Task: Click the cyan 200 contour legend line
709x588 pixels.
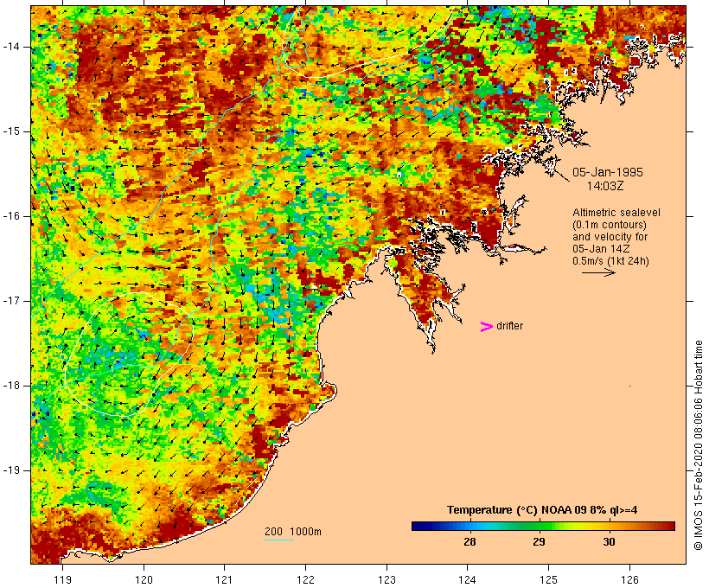Action: [x=279, y=540]
